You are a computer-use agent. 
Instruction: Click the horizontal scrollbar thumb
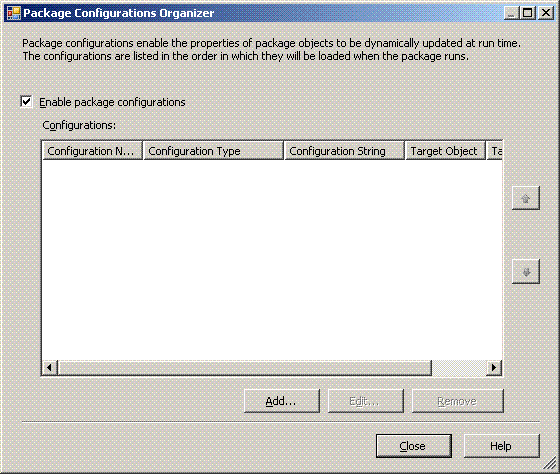245,367
